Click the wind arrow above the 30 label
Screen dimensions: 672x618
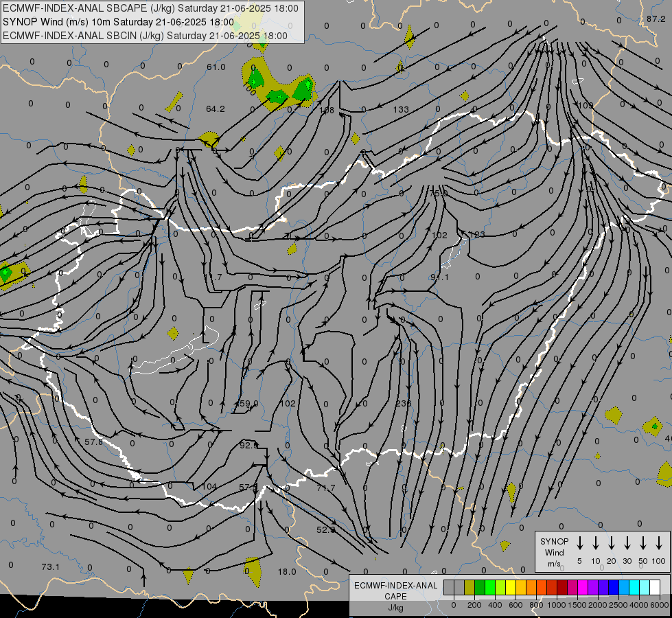coord(627,542)
